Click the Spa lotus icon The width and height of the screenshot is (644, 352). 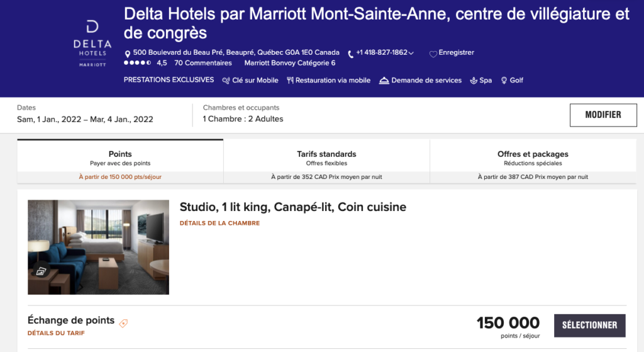473,81
